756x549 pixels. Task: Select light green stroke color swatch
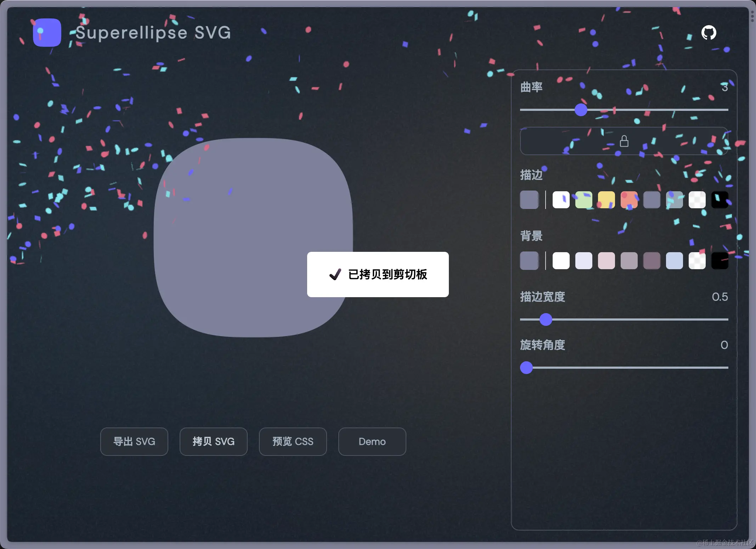pyautogui.click(x=583, y=200)
